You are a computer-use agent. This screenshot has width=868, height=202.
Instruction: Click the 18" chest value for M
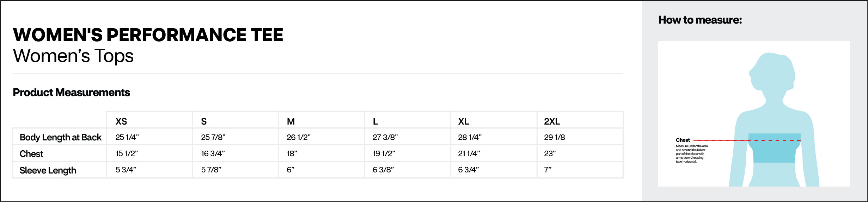click(292, 153)
